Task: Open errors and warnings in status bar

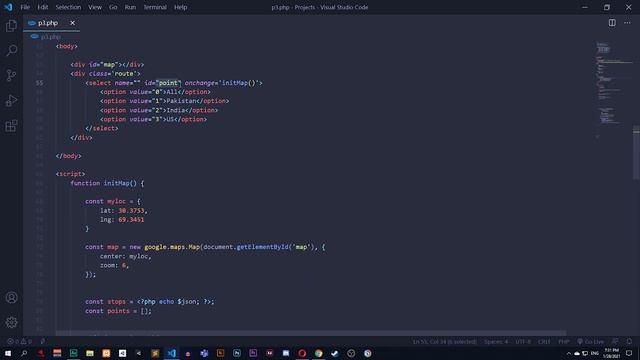Action: [19, 341]
